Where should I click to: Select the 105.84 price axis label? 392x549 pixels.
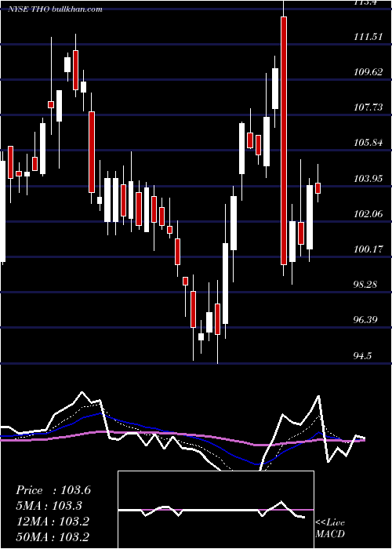368,143
